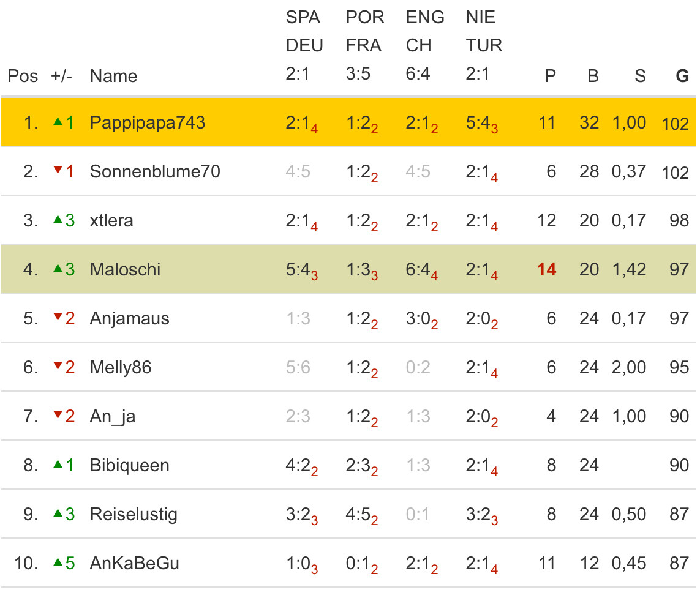Select SPA–DEU match column header
This screenshot has width=700, height=590.
(x=304, y=46)
